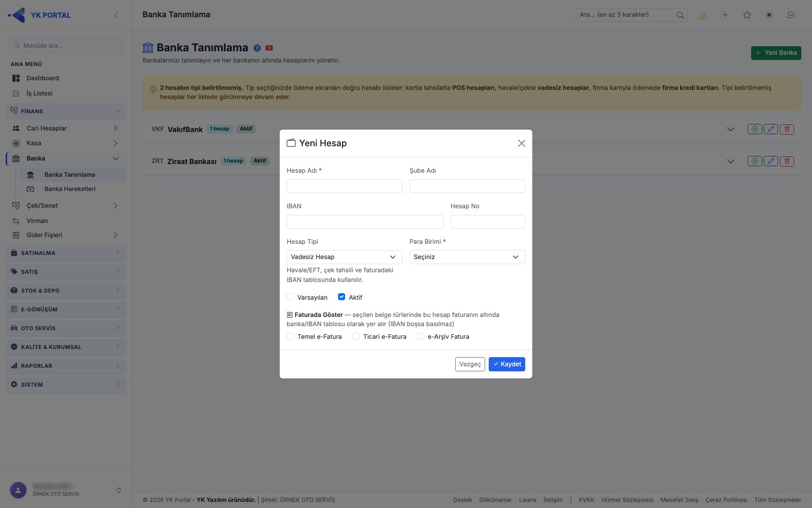
Task: Edit Ziraat Bankası with the pencil icon
Action: tap(771, 161)
